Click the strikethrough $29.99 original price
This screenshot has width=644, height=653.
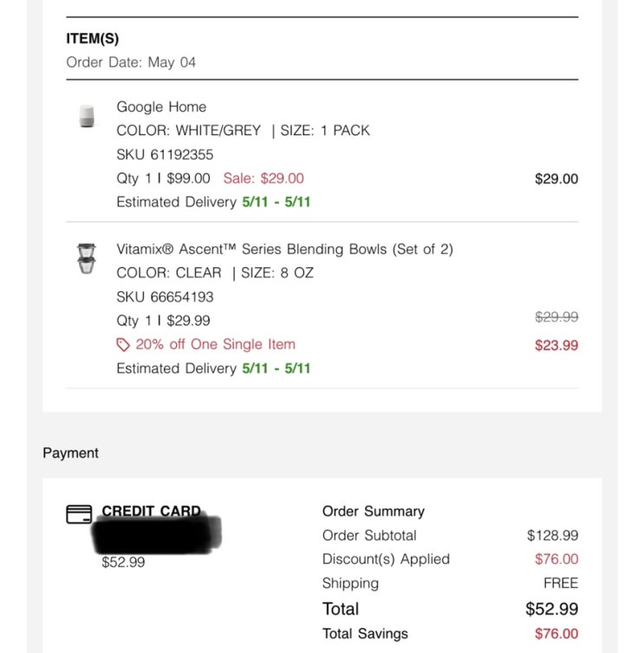(556, 317)
